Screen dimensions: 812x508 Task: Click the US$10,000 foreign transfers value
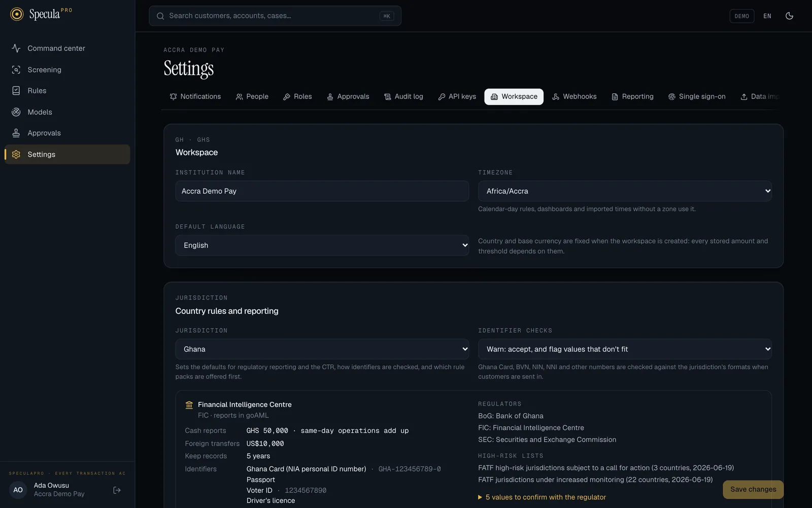coord(265,443)
